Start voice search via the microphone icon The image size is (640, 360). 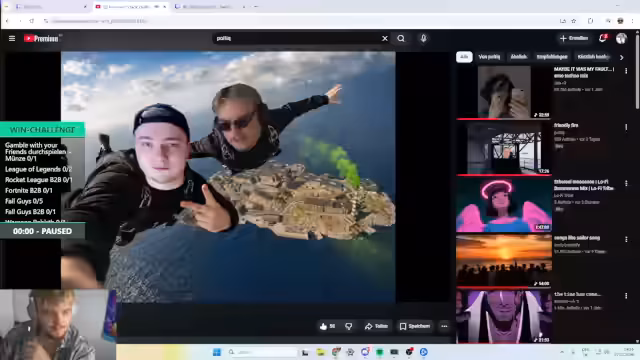pyautogui.click(x=423, y=38)
